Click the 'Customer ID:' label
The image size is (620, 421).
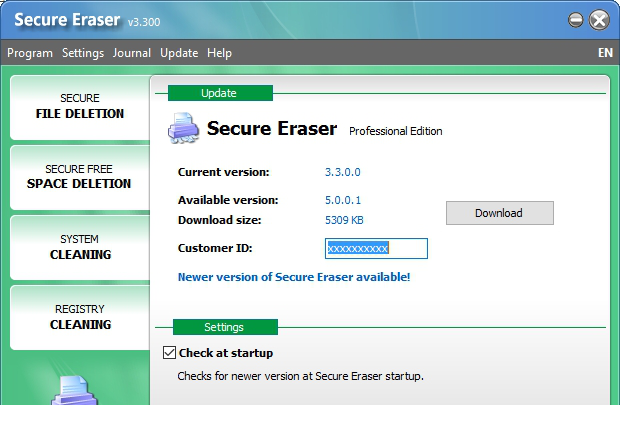(x=215, y=248)
